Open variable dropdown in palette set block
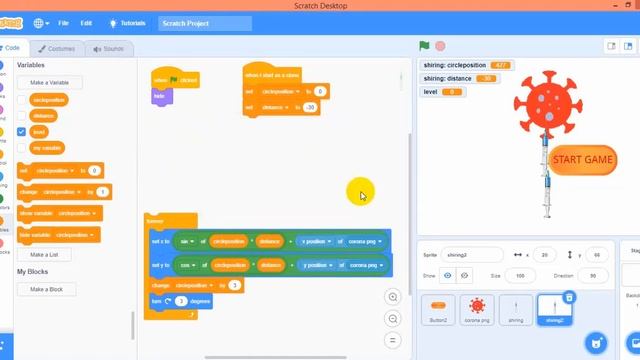 55,171
